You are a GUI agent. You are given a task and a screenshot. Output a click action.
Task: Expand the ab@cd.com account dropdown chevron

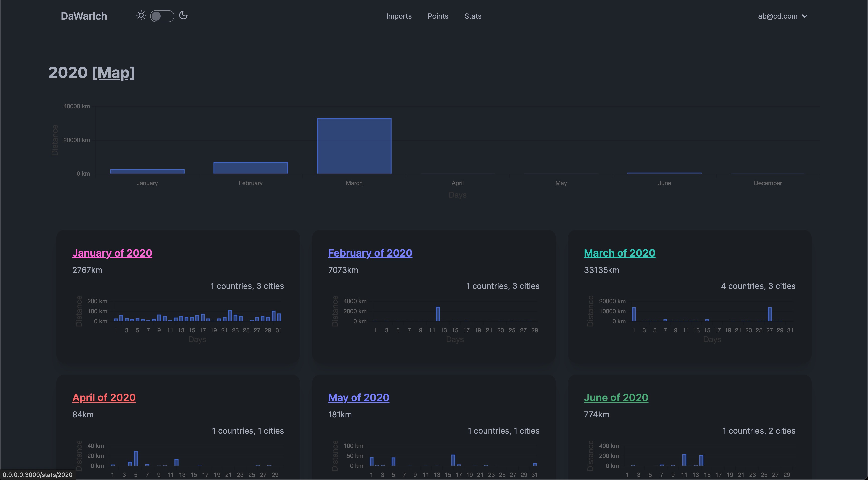pyautogui.click(x=805, y=16)
